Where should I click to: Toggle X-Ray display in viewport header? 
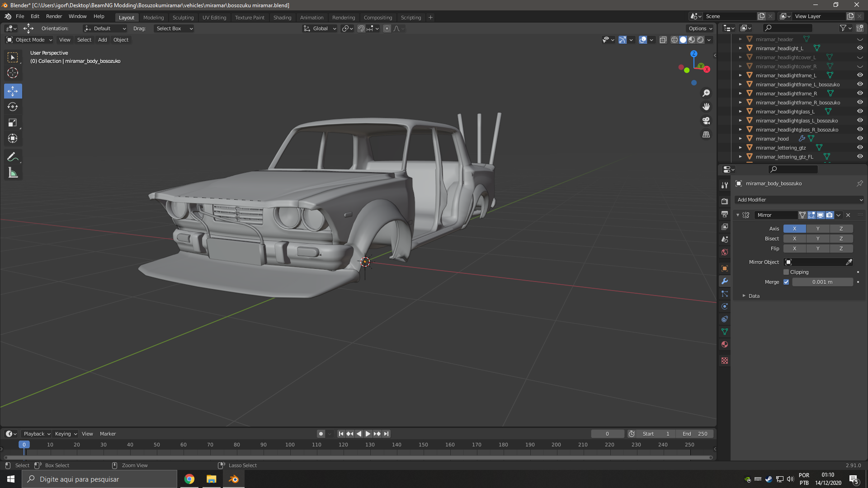pos(663,40)
